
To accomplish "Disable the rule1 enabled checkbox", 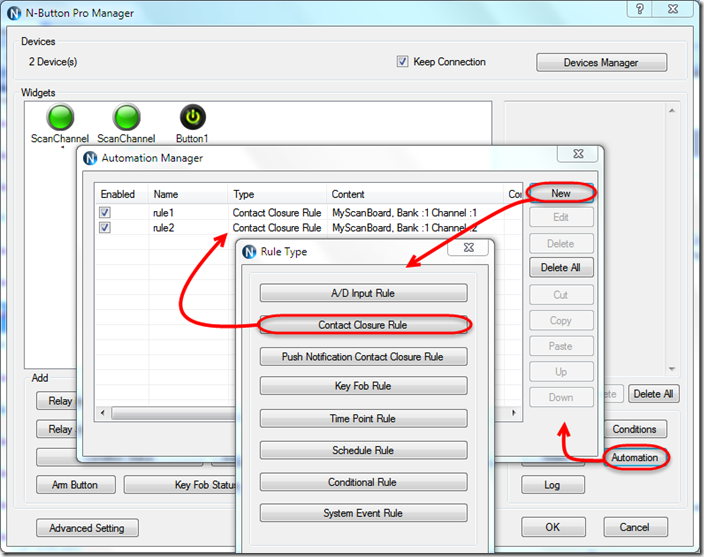I will [105, 212].
